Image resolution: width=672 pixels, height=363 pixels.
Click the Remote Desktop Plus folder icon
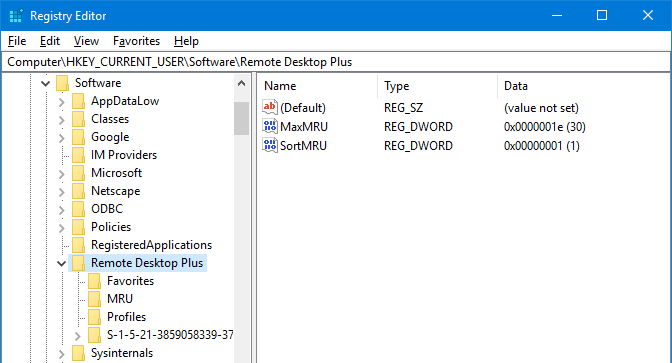[x=78, y=263]
